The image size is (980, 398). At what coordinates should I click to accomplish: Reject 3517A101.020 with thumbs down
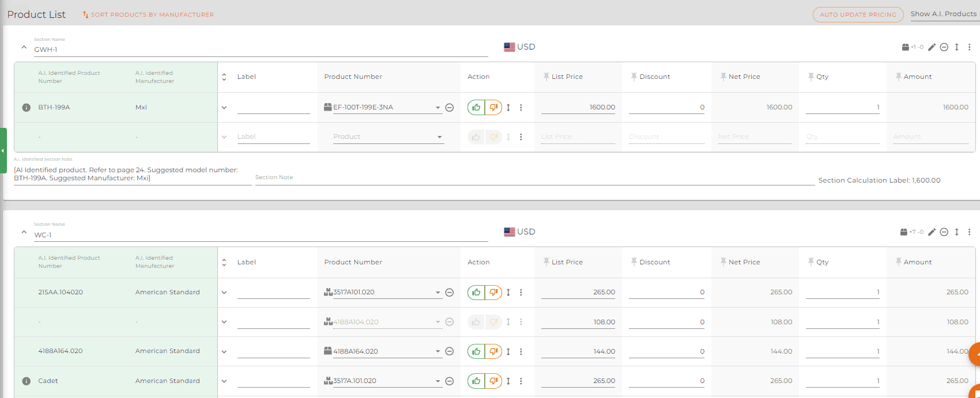[x=493, y=293]
